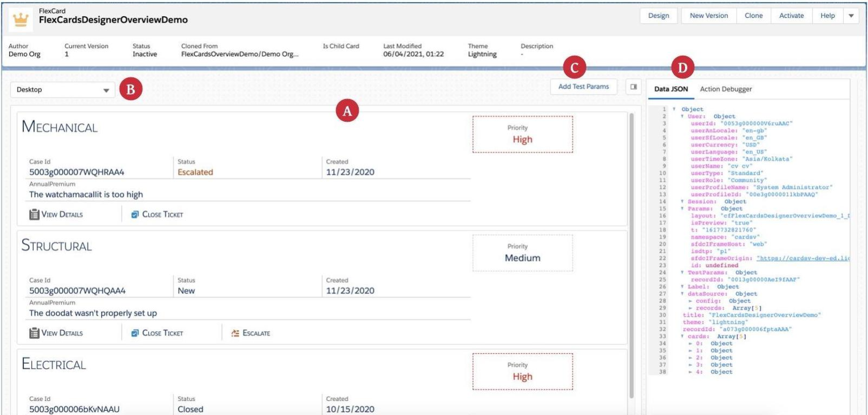
Task: Click the Escalate icon in Structural card
Action: click(x=235, y=333)
